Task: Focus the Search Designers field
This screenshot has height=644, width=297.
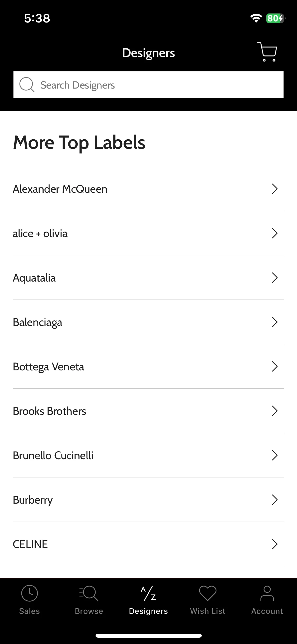Action: pos(148,85)
